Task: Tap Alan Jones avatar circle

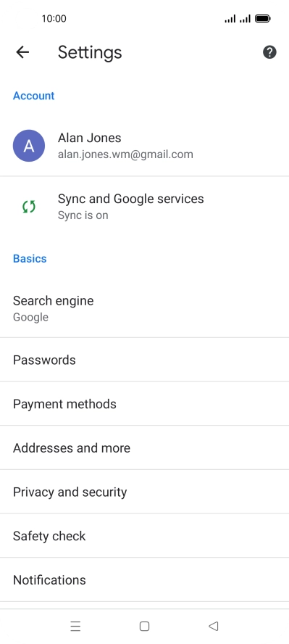Action: [29, 146]
